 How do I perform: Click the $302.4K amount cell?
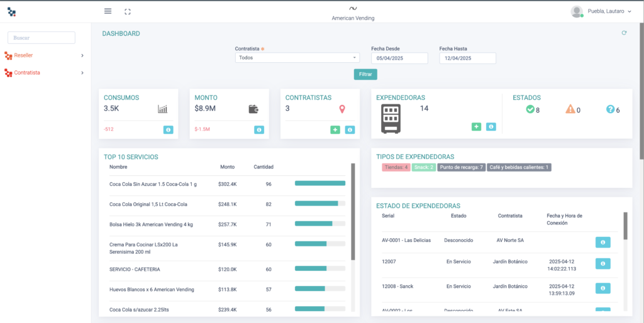228,184
